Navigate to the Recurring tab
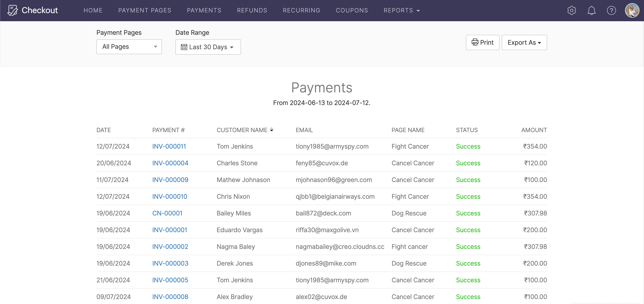Viewport: 644px width, 304px height. pyautogui.click(x=301, y=10)
